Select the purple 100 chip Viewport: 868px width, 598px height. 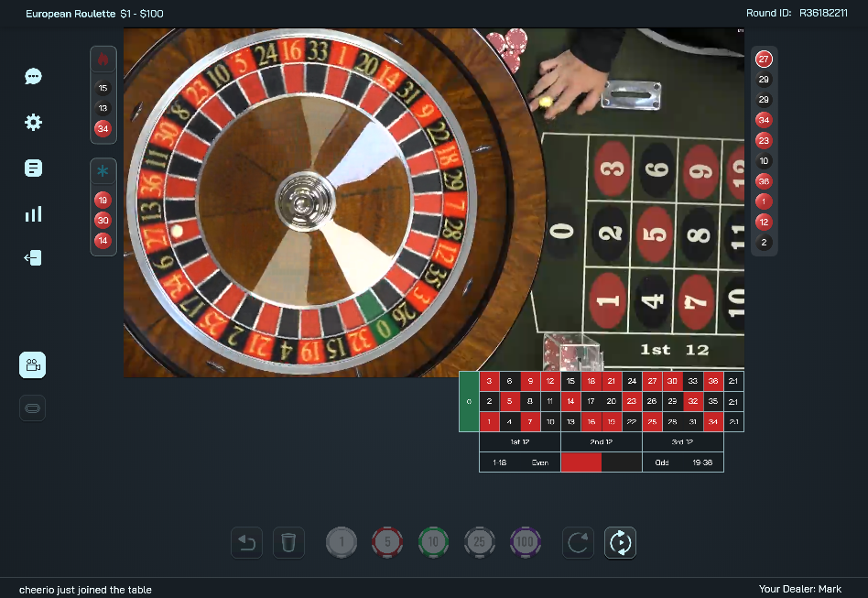[525, 542]
